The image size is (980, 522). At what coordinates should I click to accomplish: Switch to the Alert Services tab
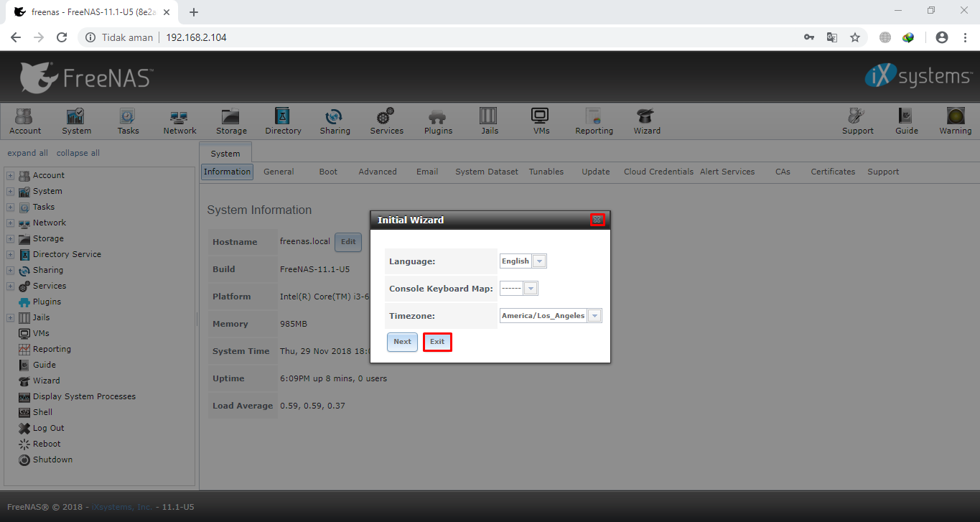tap(727, 172)
